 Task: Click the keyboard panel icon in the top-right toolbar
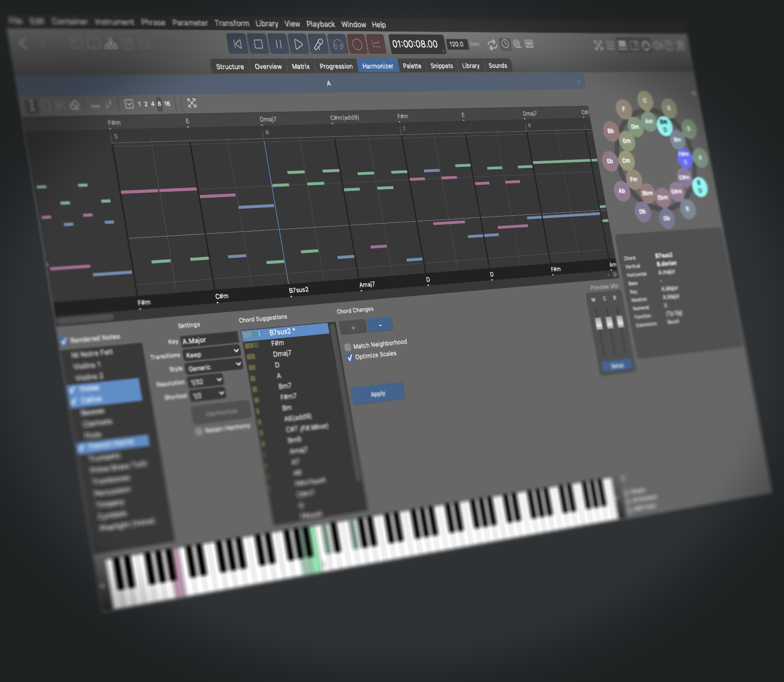pos(623,45)
